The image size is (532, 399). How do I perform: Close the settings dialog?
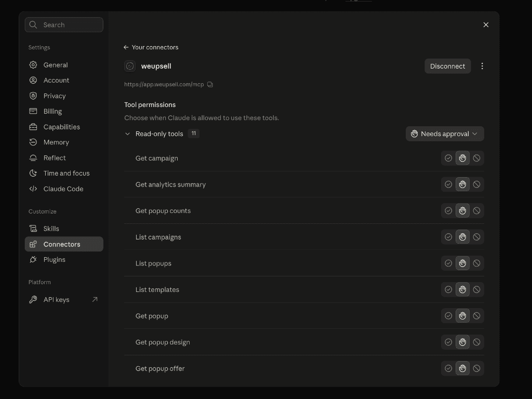point(486,25)
